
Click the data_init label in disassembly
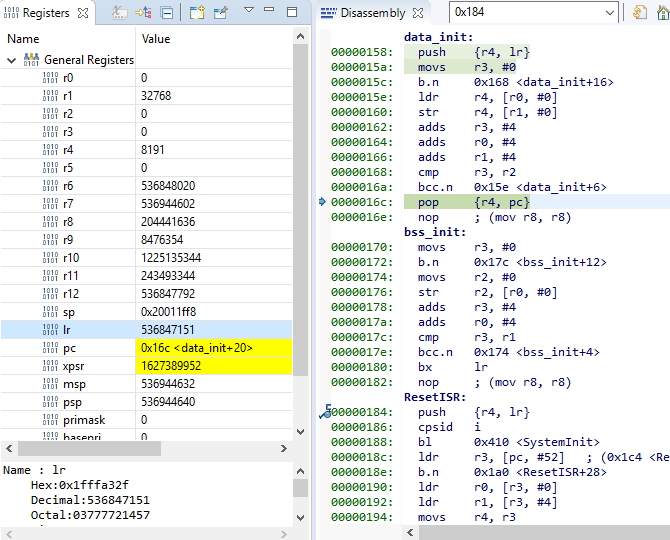[x=438, y=37]
